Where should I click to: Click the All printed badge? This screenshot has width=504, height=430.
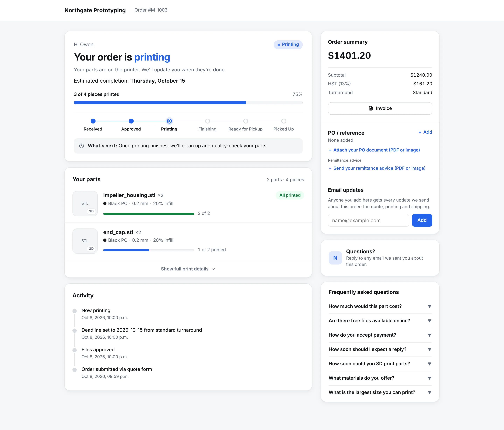click(290, 195)
